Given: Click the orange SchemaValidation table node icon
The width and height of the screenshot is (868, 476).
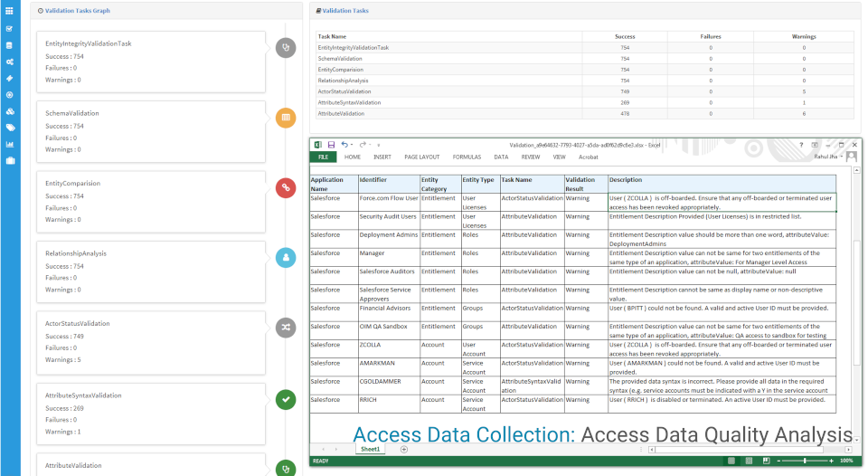Looking at the screenshot, I should click(x=286, y=118).
